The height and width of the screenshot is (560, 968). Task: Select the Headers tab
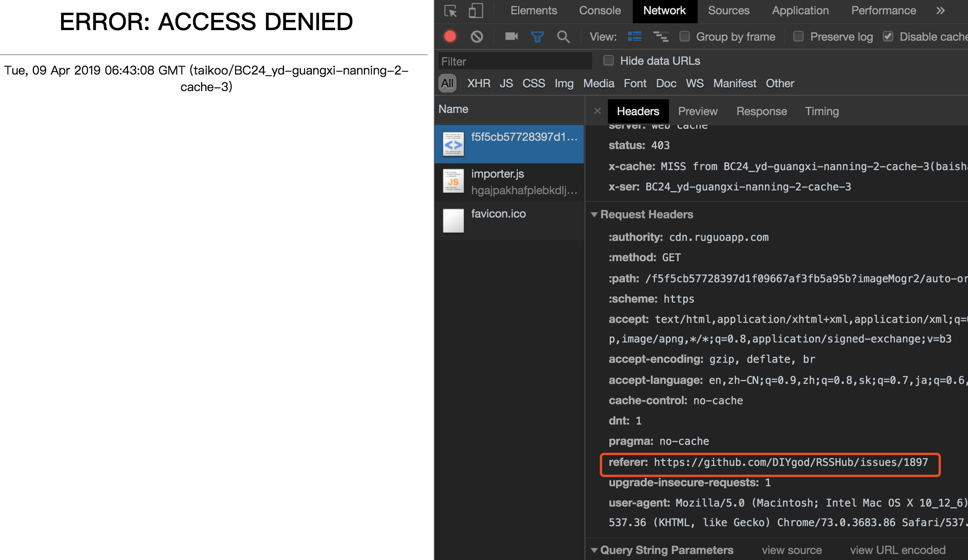click(638, 111)
